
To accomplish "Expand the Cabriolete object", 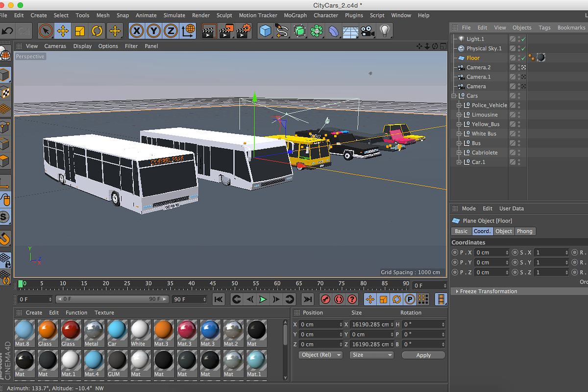I will coord(459,152).
